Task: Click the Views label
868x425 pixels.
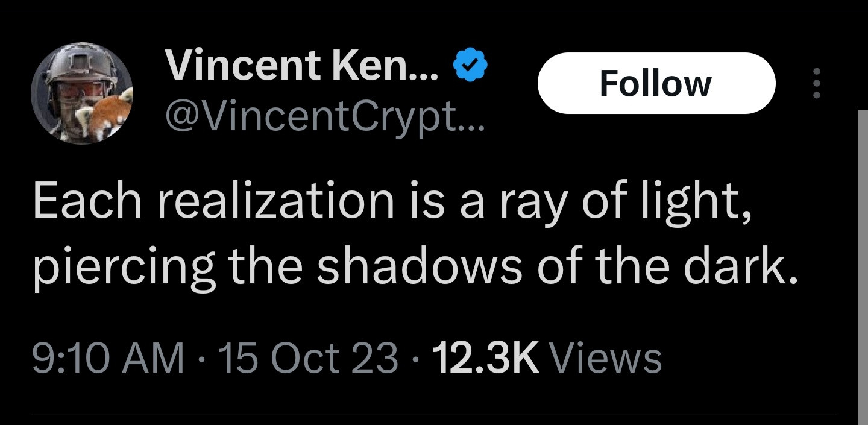Action: click(607, 357)
